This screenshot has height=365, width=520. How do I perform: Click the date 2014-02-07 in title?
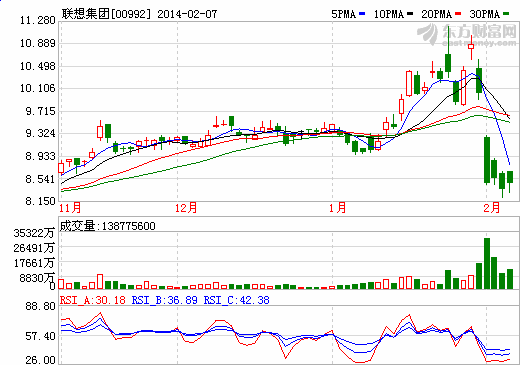tap(187, 14)
